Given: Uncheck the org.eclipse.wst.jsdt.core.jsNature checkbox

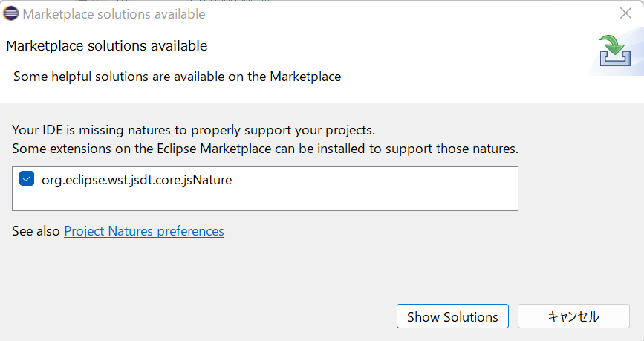Looking at the screenshot, I should click(x=27, y=179).
